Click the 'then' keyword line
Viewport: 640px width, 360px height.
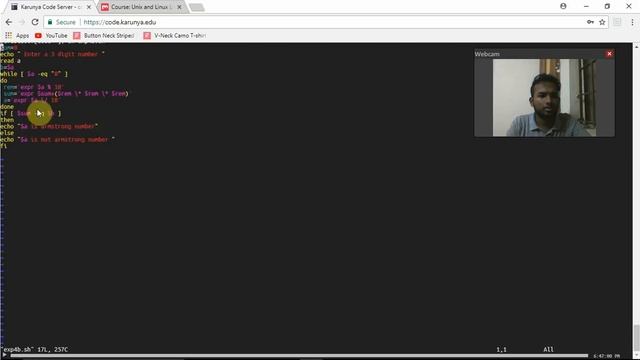pyautogui.click(x=7, y=120)
